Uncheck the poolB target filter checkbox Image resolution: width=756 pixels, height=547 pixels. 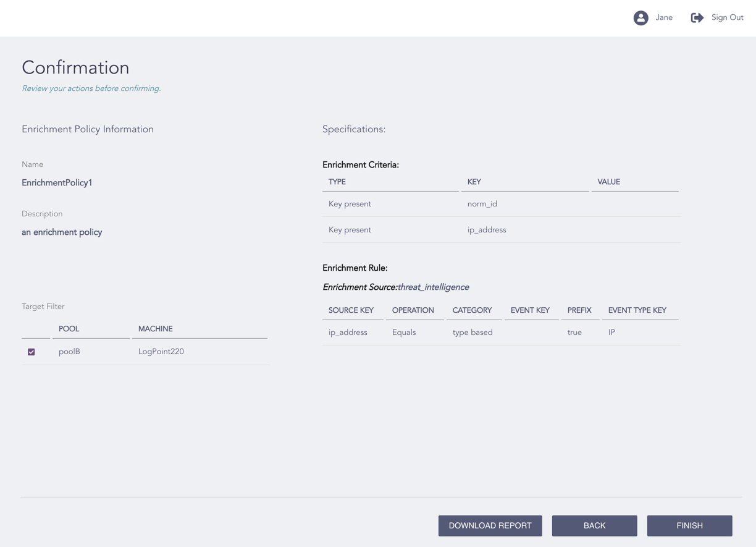[31, 352]
